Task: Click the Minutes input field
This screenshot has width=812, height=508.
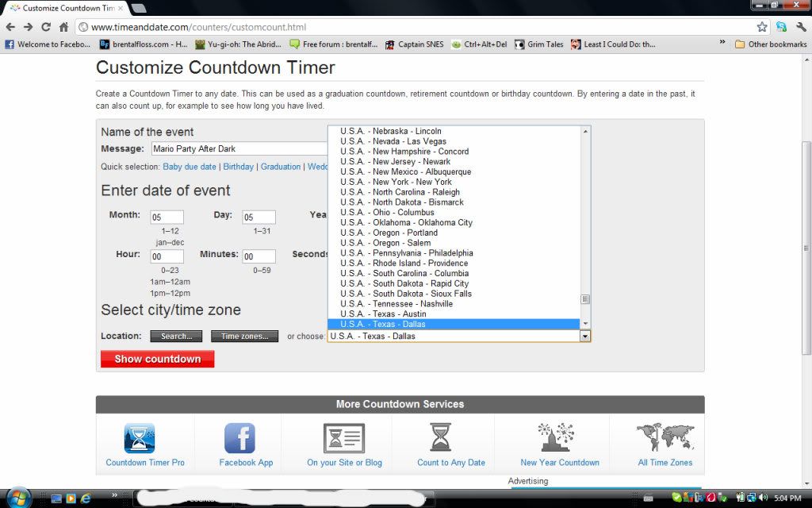Action: [259, 256]
